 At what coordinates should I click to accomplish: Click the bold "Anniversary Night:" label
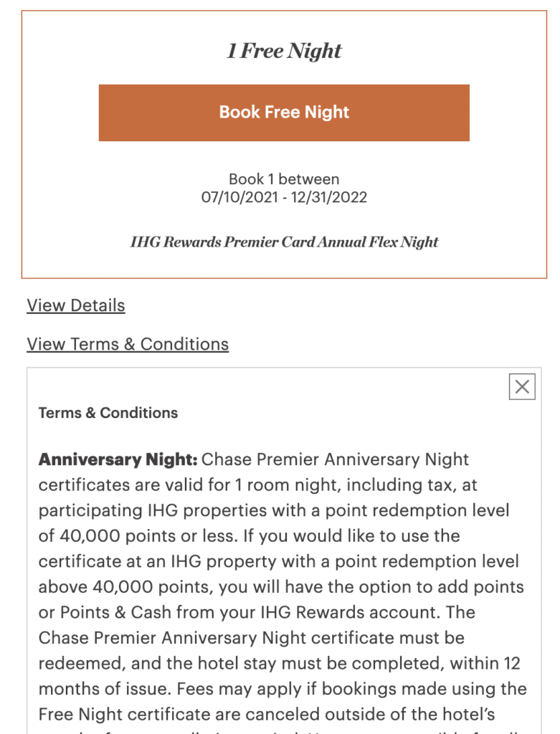click(x=118, y=459)
